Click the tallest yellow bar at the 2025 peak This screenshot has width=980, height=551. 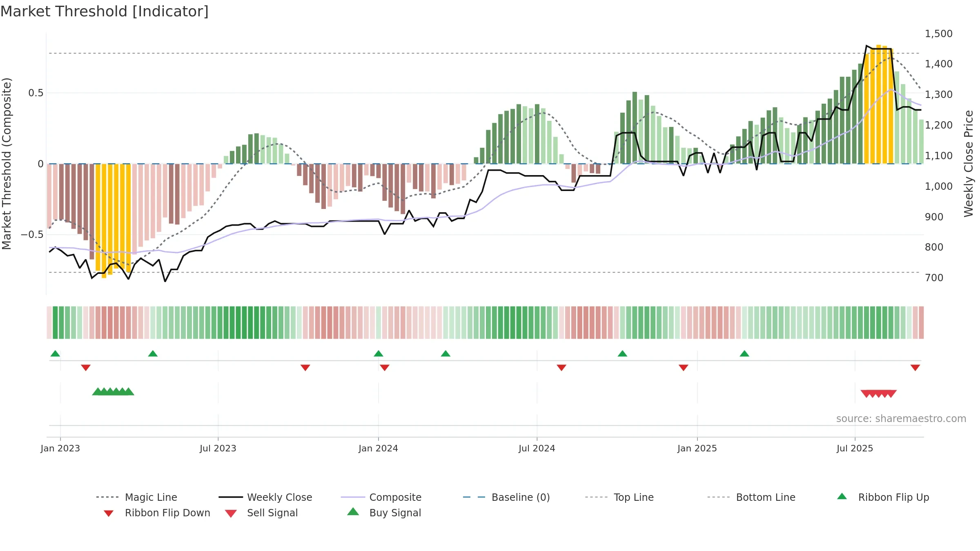(879, 104)
